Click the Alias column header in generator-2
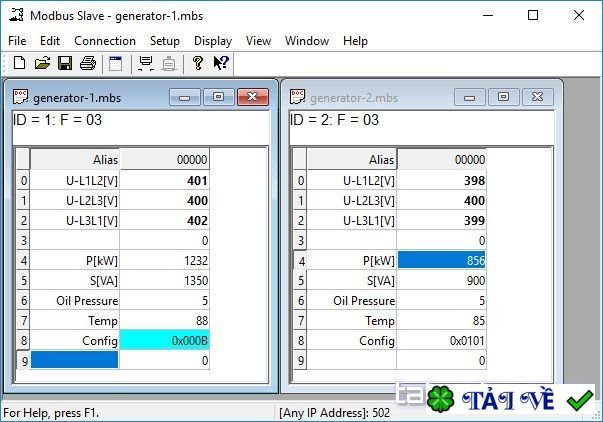 [x=352, y=159]
